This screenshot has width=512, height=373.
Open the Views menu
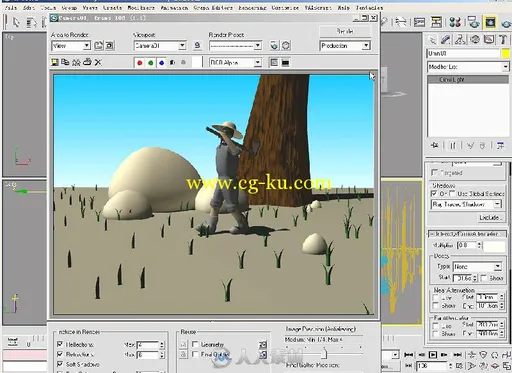point(90,7)
